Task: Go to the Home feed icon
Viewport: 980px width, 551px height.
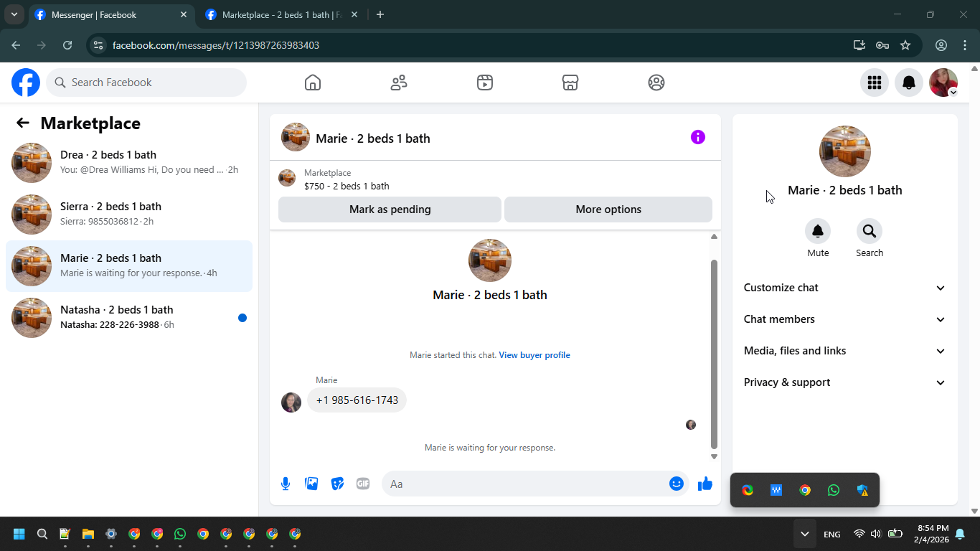Action: [x=313, y=83]
